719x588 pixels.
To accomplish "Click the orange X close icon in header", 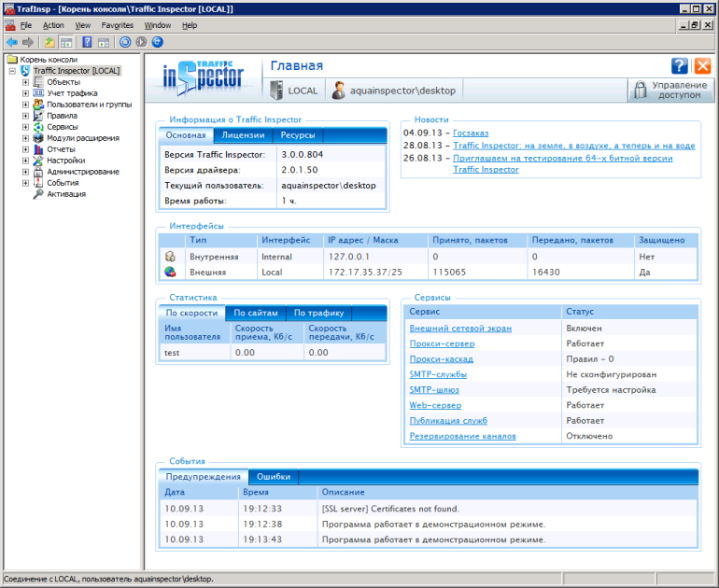I will click(x=702, y=65).
